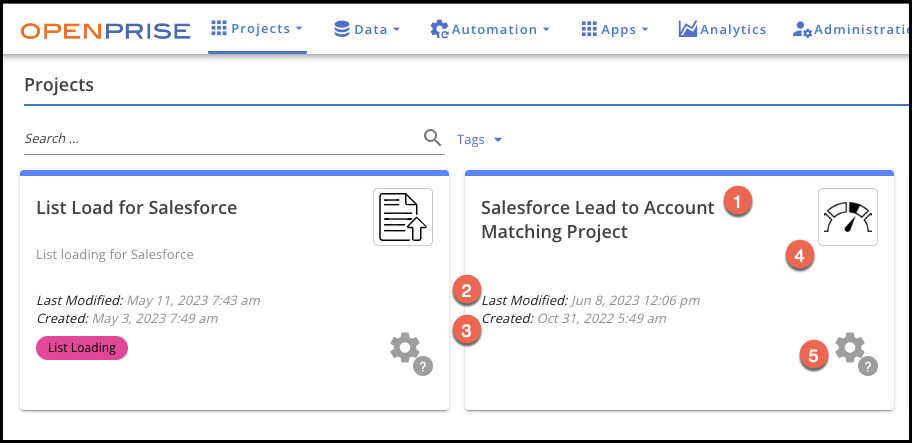Open settings gear on Salesforce Lead project

click(850, 348)
